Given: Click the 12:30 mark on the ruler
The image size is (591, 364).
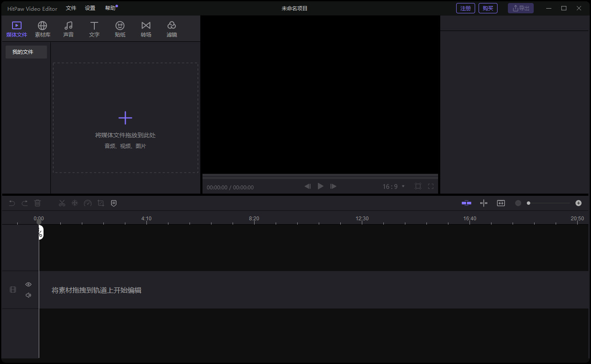Looking at the screenshot, I should pyautogui.click(x=362, y=219).
